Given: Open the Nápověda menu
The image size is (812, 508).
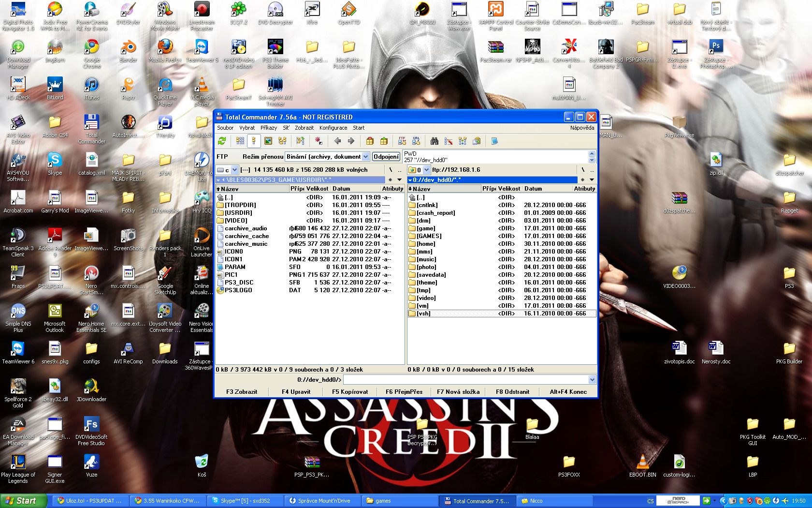Looking at the screenshot, I should (582, 128).
